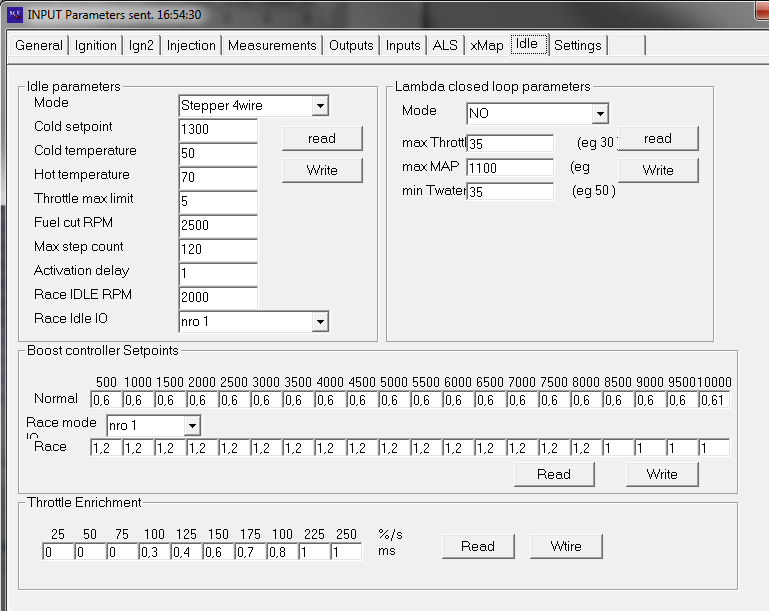Switch to the General tab
The height and width of the screenshot is (611, 769).
(39, 46)
